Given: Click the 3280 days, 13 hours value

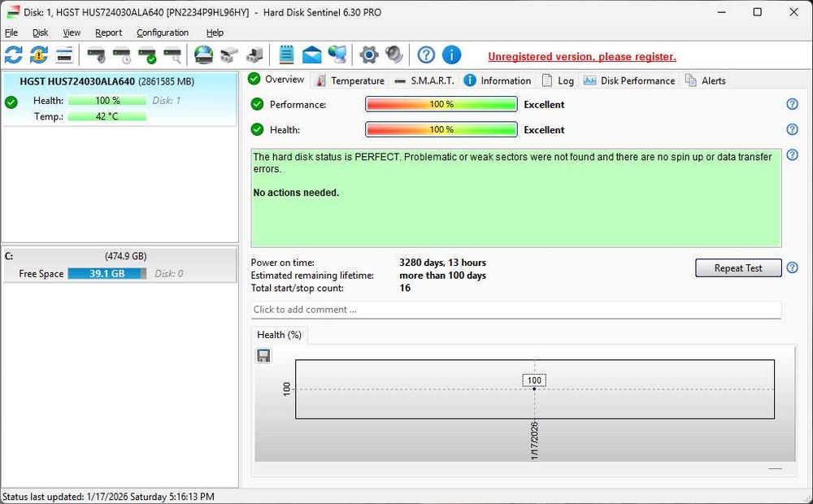Looking at the screenshot, I should coord(442,263).
